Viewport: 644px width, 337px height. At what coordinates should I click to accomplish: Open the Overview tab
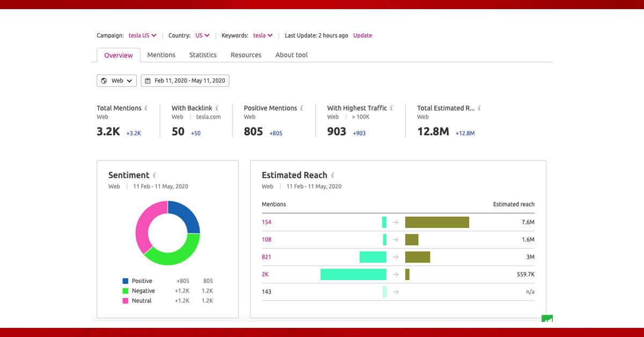point(119,55)
